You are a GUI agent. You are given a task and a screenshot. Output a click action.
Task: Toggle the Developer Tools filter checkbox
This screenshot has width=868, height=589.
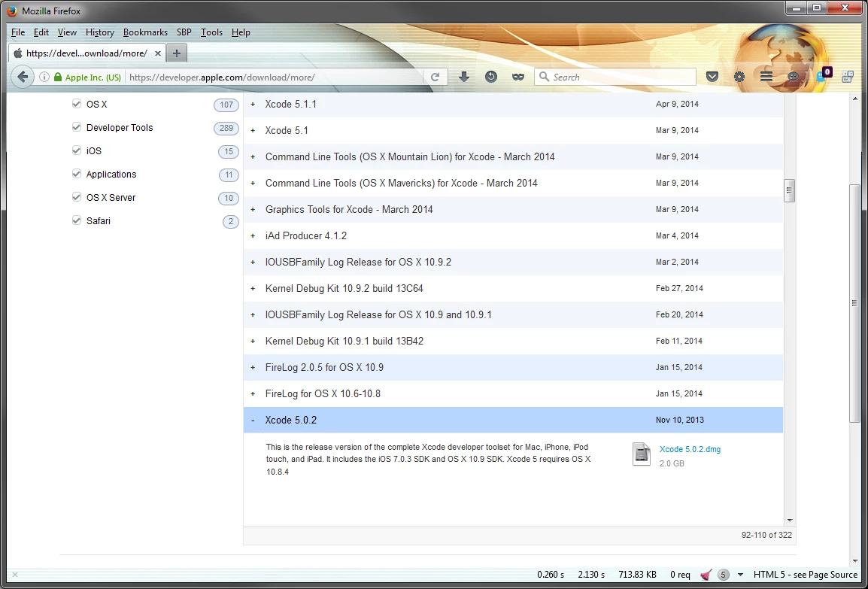coord(77,127)
